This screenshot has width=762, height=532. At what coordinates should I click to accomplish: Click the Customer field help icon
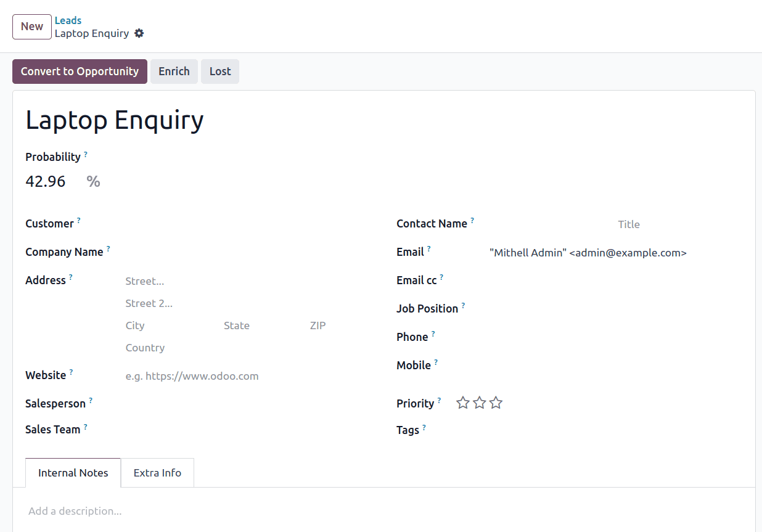tap(79, 219)
